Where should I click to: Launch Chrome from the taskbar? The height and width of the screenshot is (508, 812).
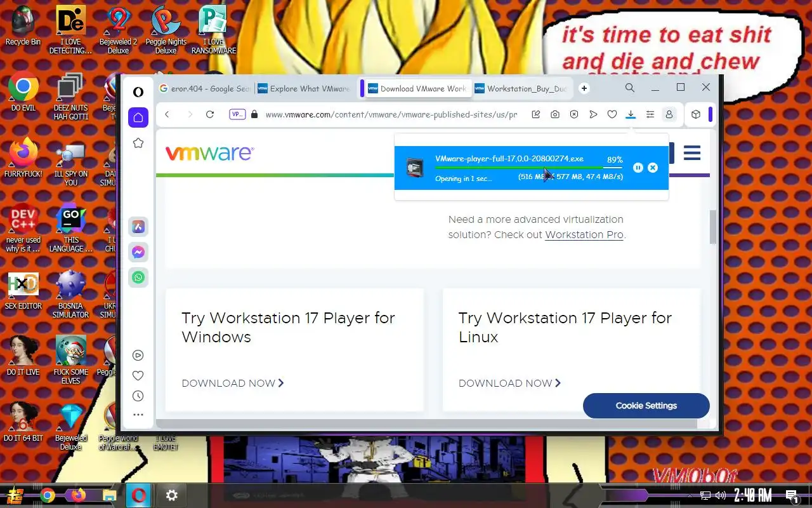tap(47, 495)
